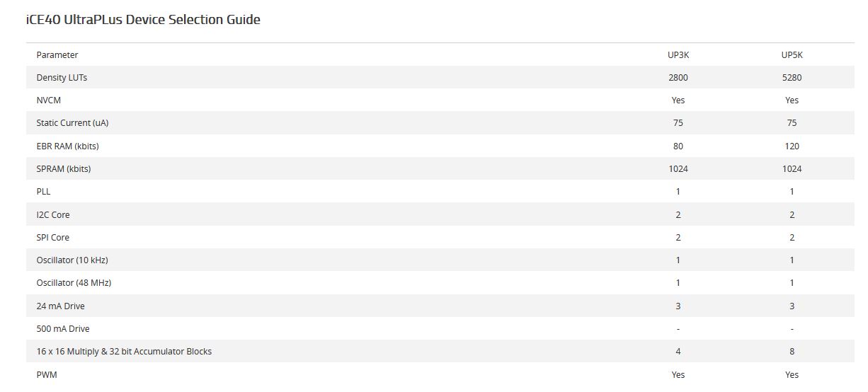Click the 5280 value for UP5K
Screen dimensions: 868x392
pos(792,77)
